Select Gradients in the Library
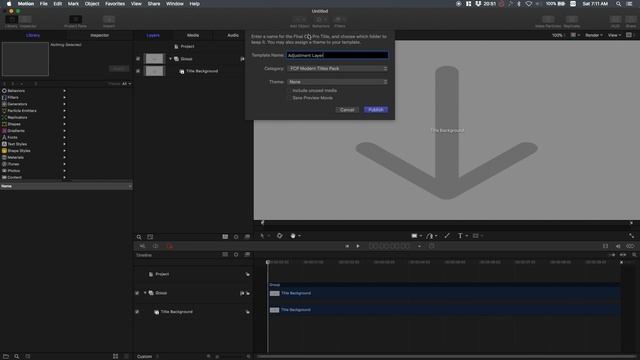This screenshot has height=360, width=640. point(16,131)
